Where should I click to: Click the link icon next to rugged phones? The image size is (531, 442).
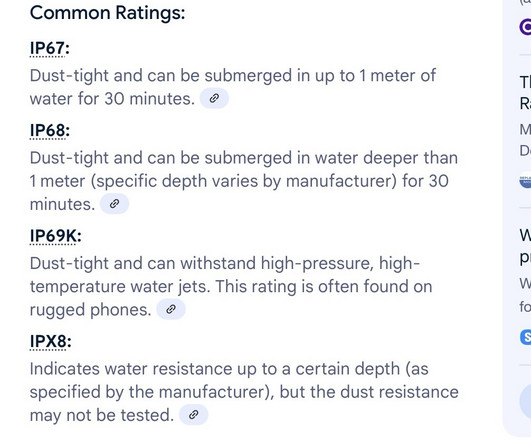[171, 309]
